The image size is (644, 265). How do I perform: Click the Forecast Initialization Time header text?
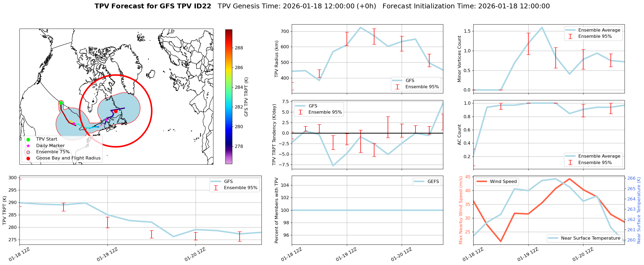(x=466, y=6)
